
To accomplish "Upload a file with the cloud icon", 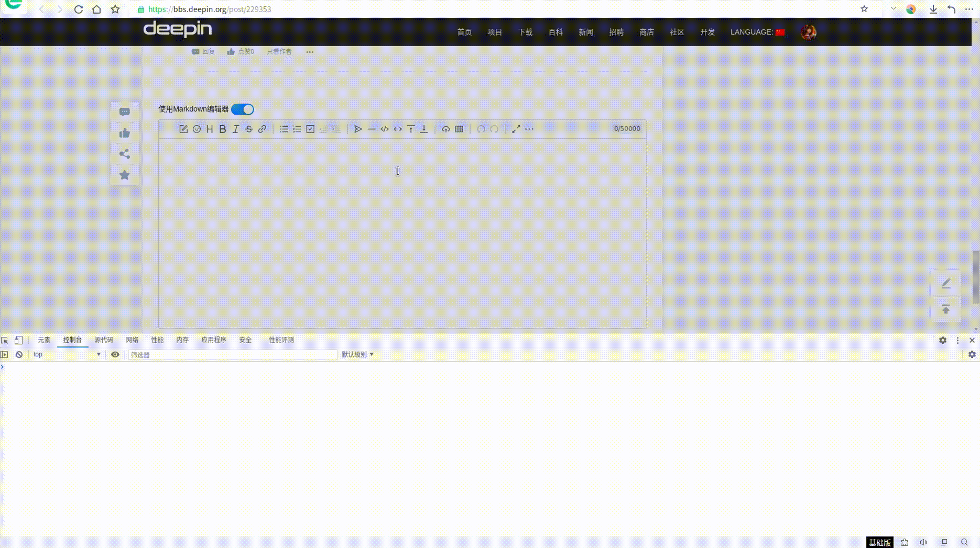I will coord(446,129).
